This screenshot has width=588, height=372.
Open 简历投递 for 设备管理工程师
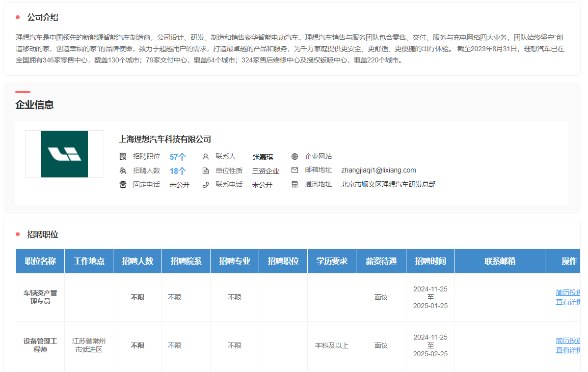[568, 341]
